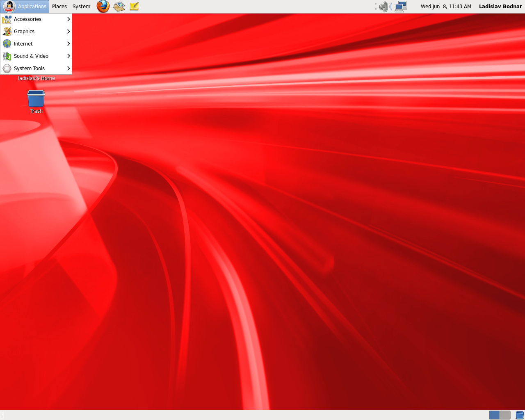Expand the Sound & Video submenu
525x420 pixels.
pyautogui.click(x=30, y=56)
